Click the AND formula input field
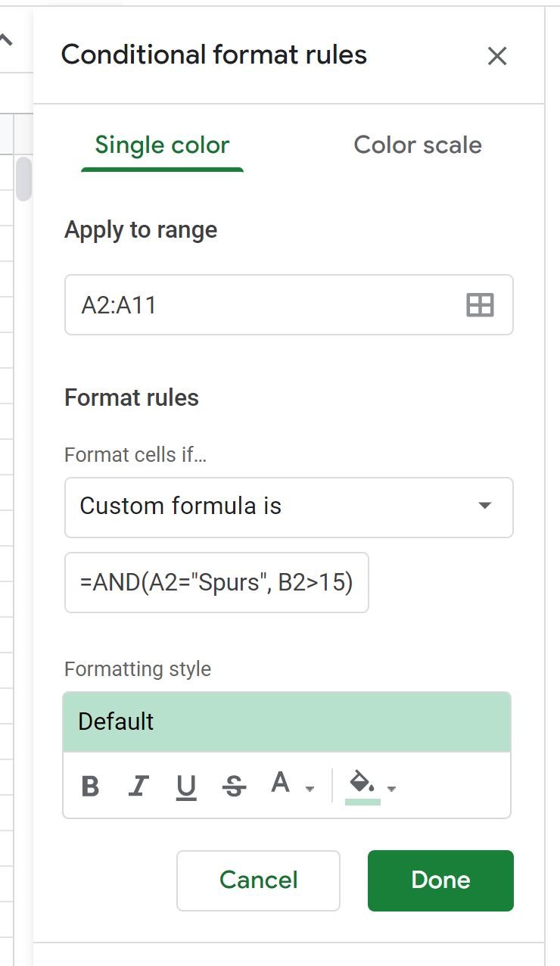Screen dimensions: 560x966 click(216, 582)
